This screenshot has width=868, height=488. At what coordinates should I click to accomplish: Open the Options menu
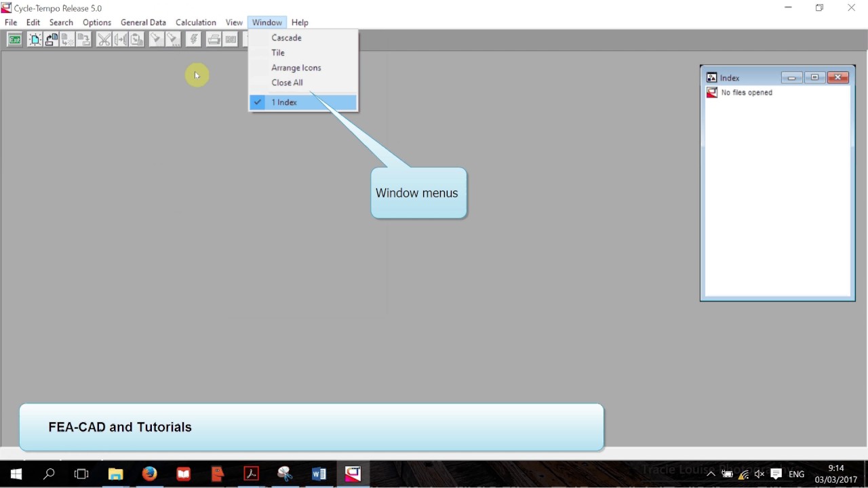[97, 22]
